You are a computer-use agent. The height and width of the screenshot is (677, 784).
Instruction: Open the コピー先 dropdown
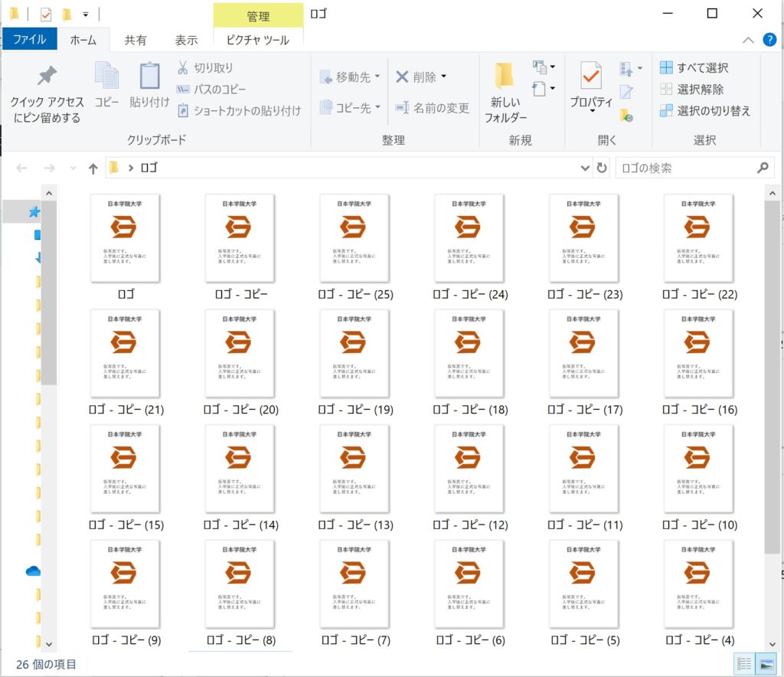[350, 107]
